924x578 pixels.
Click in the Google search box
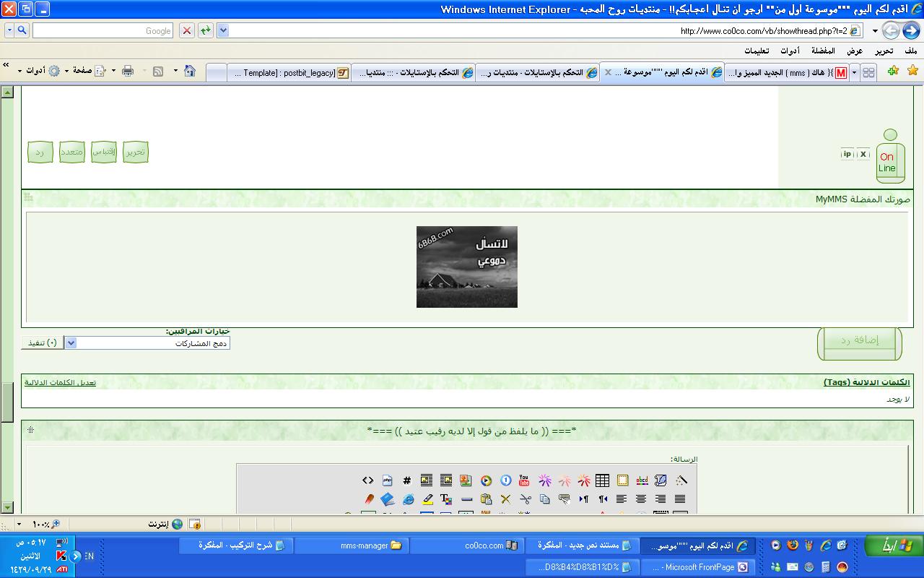click(101, 30)
